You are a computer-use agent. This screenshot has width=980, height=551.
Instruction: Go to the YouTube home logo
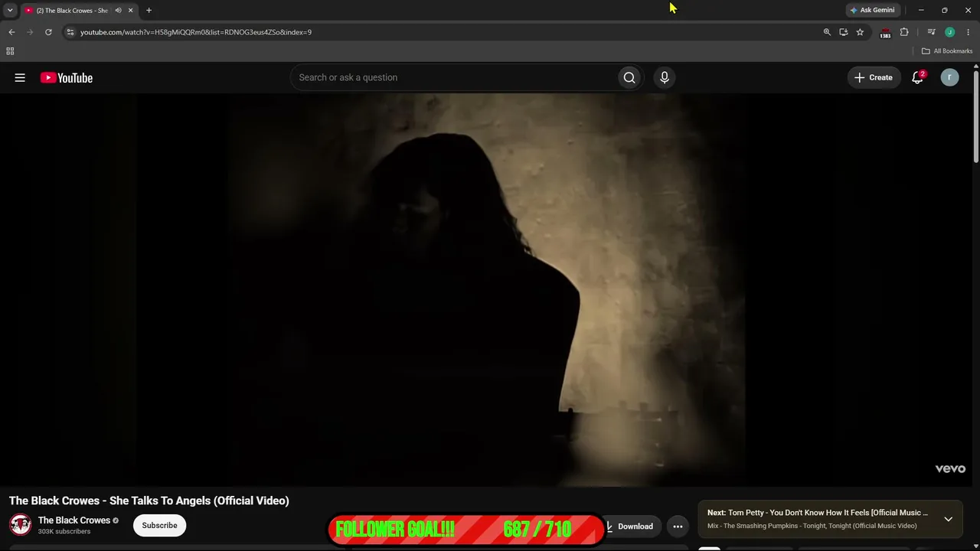pyautogui.click(x=67, y=77)
